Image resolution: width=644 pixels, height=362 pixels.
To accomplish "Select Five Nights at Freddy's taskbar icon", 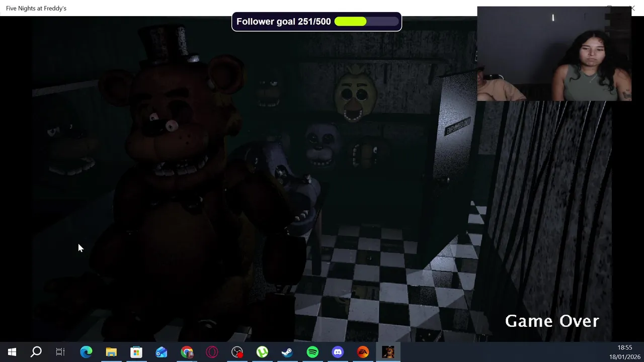I will [388, 352].
